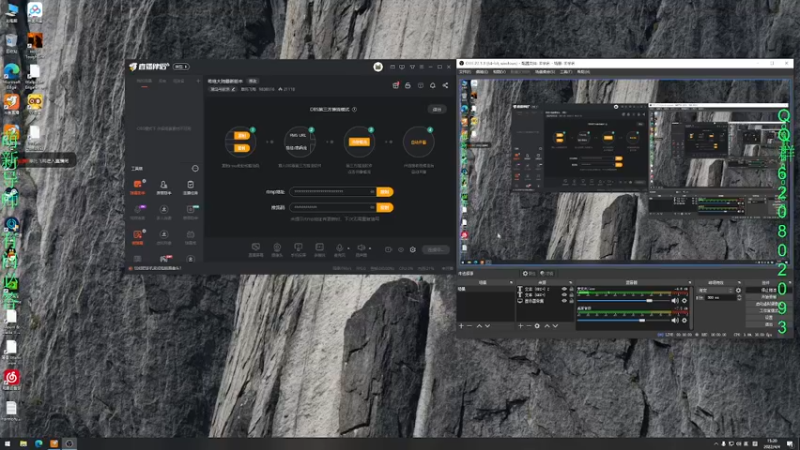Click OBS Settings button in controls dock
Viewport: 800px width, 450px height.
pyautogui.click(x=769, y=317)
